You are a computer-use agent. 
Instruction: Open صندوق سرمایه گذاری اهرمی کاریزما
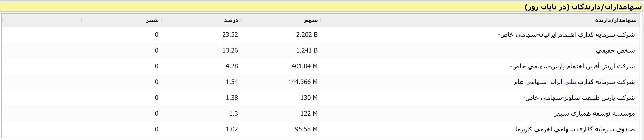click(575, 129)
